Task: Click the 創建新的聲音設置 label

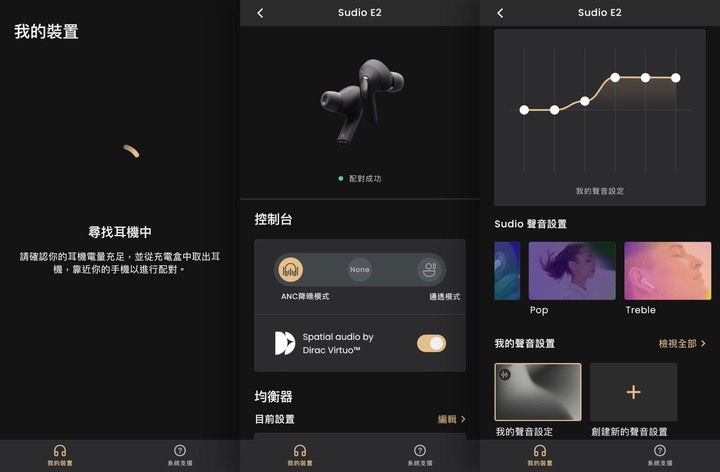Action: click(629, 432)
